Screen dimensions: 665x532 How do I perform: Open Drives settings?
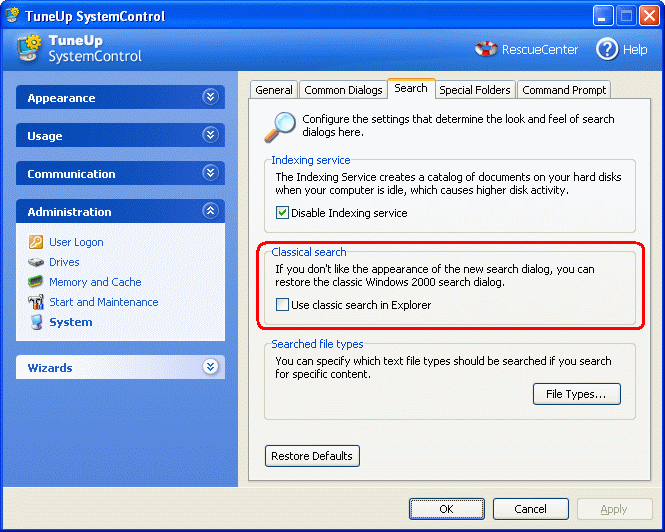click(64, 262)
